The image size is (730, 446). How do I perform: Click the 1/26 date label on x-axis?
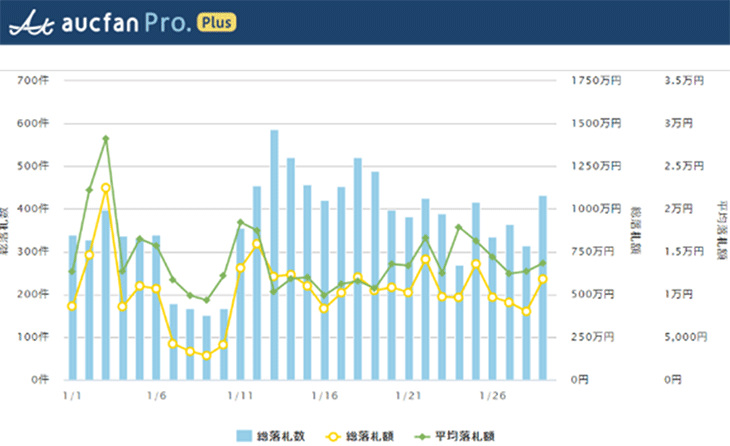[x=493, y=396]
